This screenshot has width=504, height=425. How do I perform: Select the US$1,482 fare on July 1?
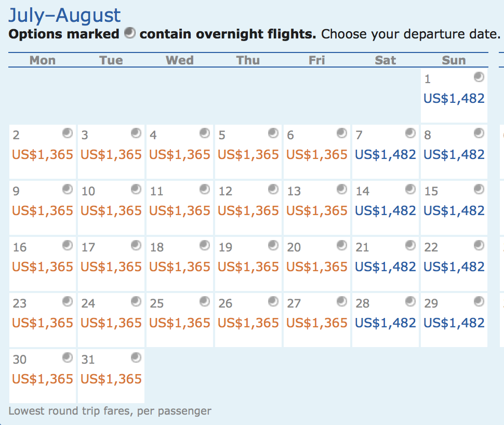(x=454, y=98)
